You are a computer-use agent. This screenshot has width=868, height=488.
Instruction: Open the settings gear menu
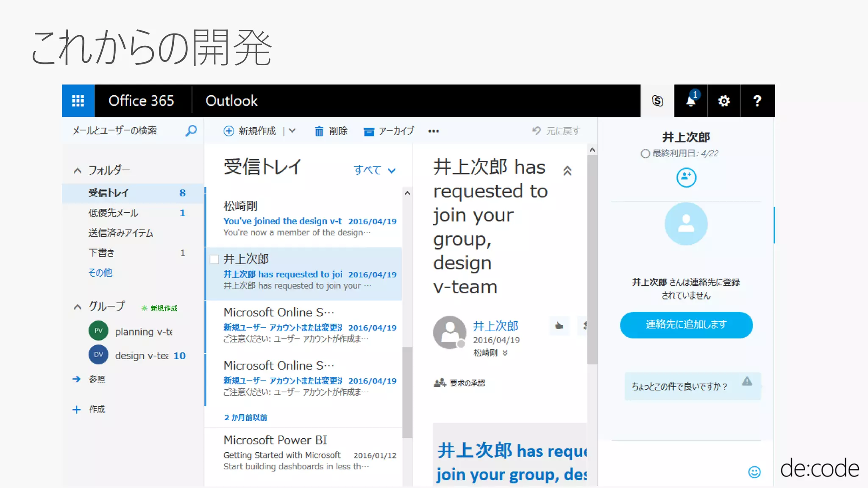point(724,101)
